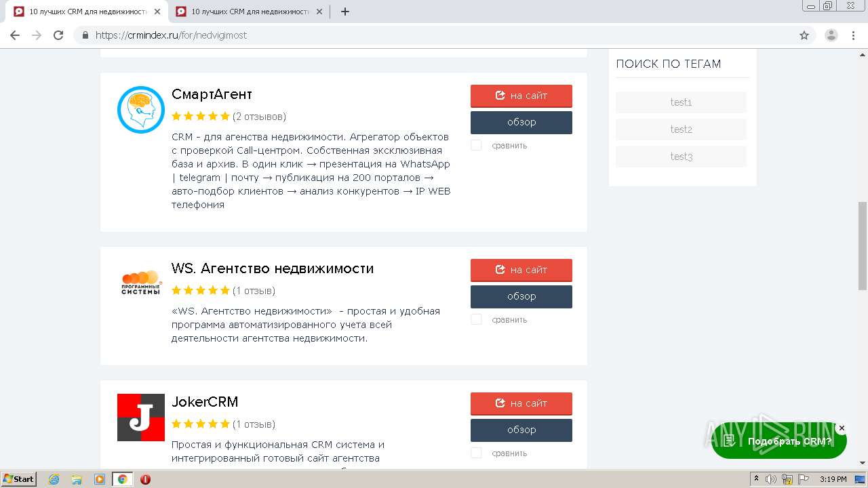868x488 pixels.
Task: Click the browser forward arrow
Action: click(x=37, y=35)
